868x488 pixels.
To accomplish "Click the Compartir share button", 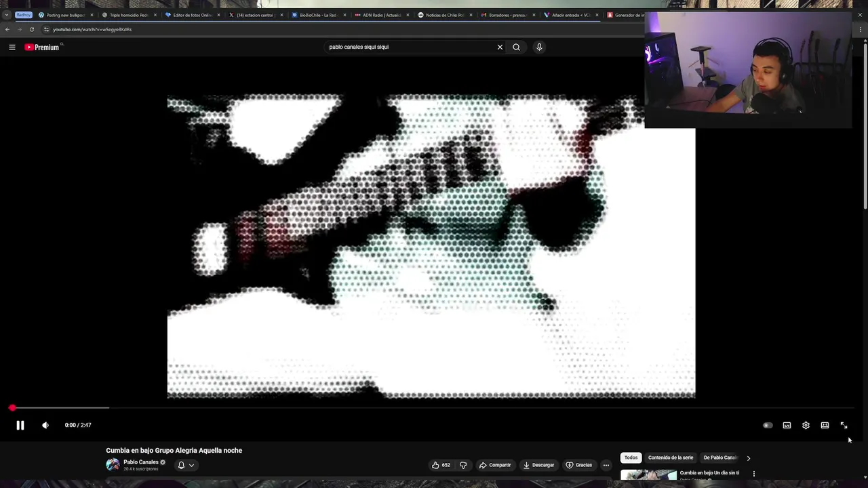I will pos(495,465).
